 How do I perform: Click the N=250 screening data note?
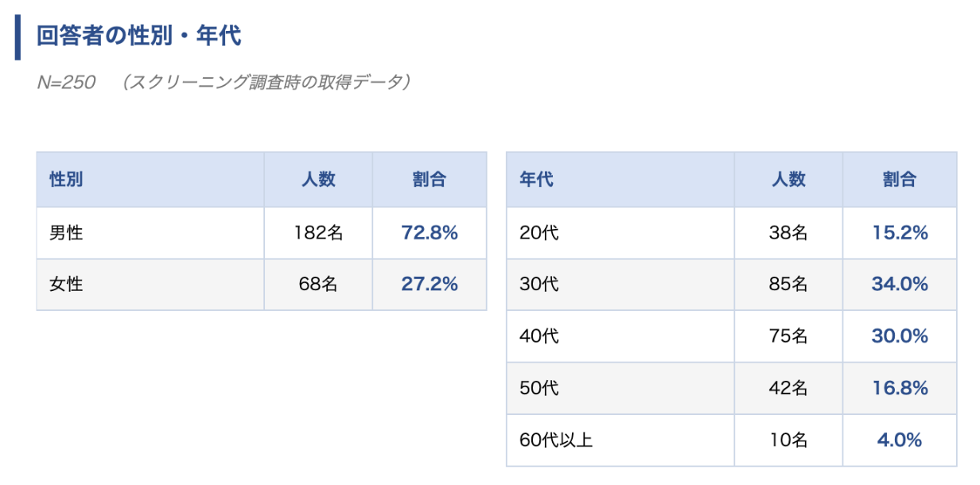pyautogui.click(x=224, y=83)
